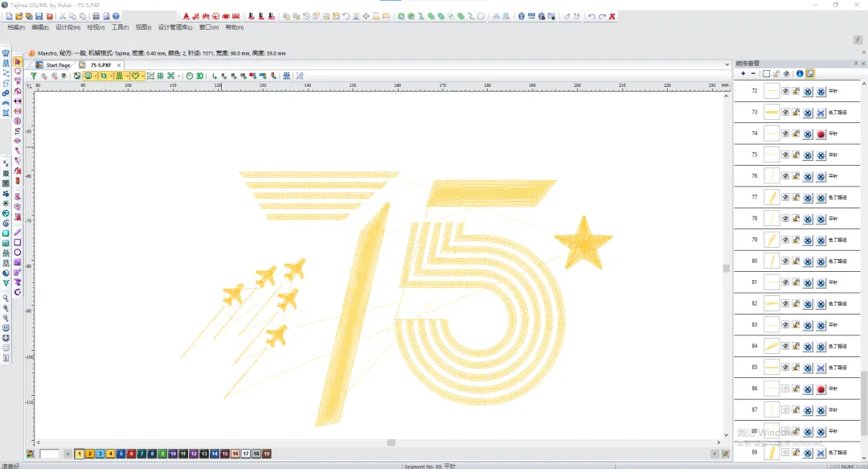Open dropdown arrow beside display-mode monitor button
Image resolution: width=868 pixels, height=469 pixels.
point(95,76)
